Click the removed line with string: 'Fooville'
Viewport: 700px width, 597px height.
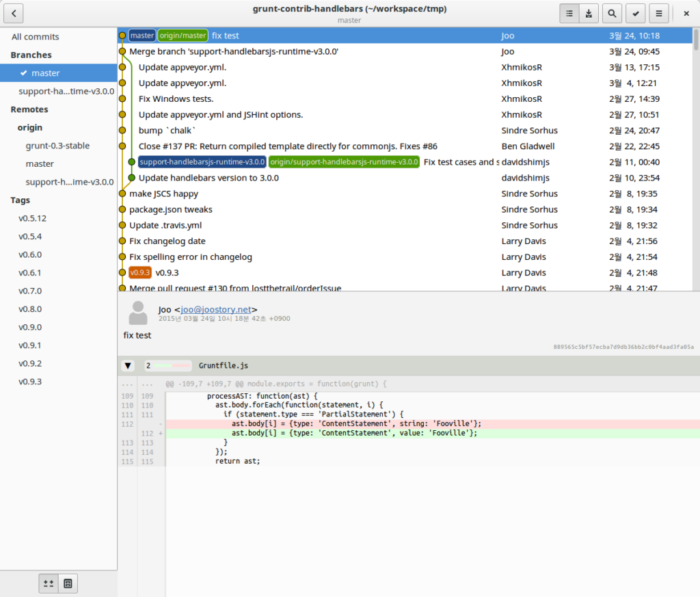point(433,424)
